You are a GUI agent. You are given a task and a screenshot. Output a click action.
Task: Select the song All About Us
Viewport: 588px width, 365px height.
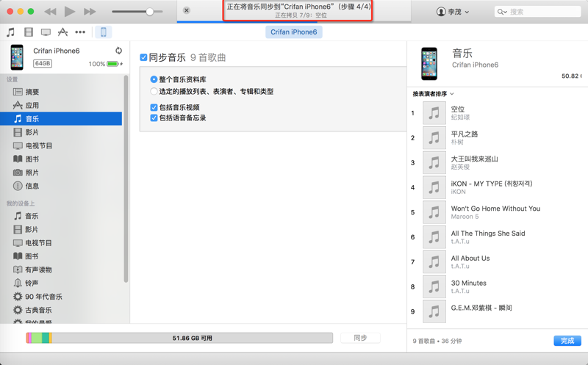click(x=498, y=261)
